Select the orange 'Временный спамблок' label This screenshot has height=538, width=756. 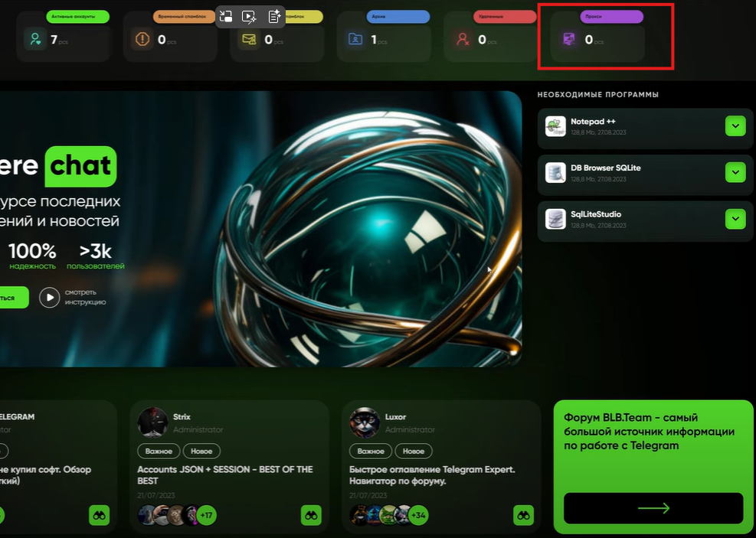184,16
